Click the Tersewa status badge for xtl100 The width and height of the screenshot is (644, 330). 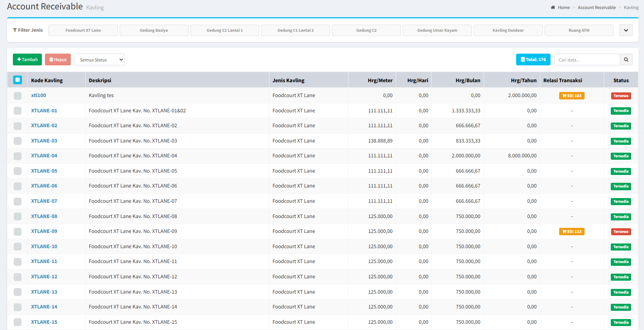tap(621, 96)
